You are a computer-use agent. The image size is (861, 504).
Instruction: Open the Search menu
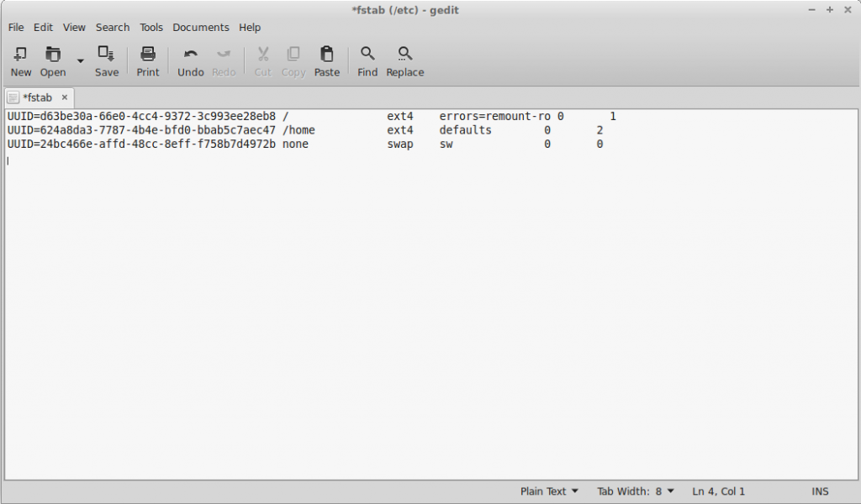tap(113, 28)
